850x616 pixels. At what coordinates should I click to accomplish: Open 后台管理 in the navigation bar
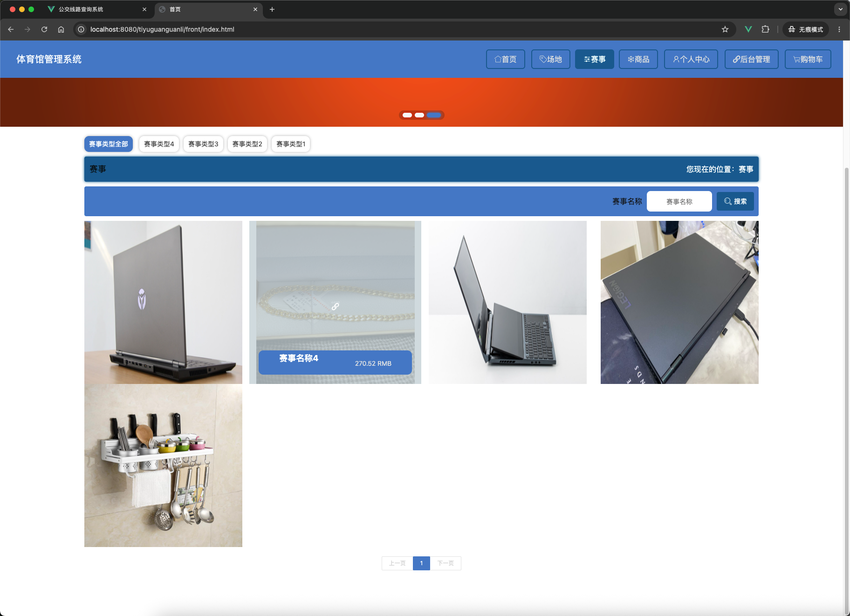751,59
